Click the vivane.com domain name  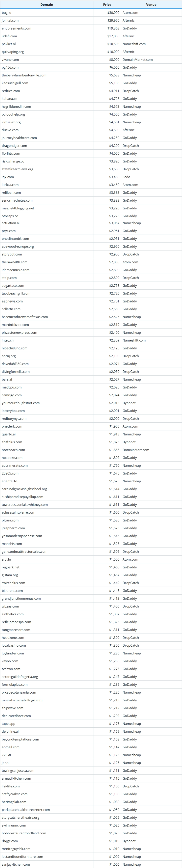point(10,60)
